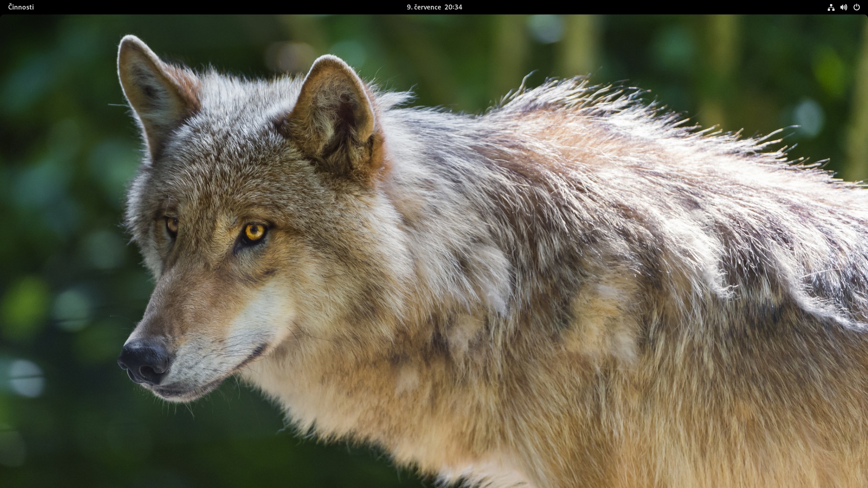
Task: Open the Činnosti activities overview
Action: [21, 7]
